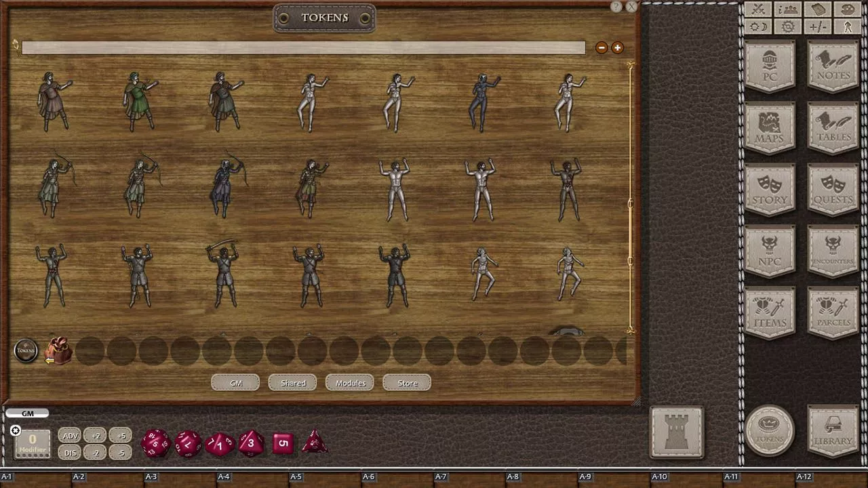This screenshot has height=488, width=868.
Task: Open the Library sidebar shield
Action: coord(833,431)
